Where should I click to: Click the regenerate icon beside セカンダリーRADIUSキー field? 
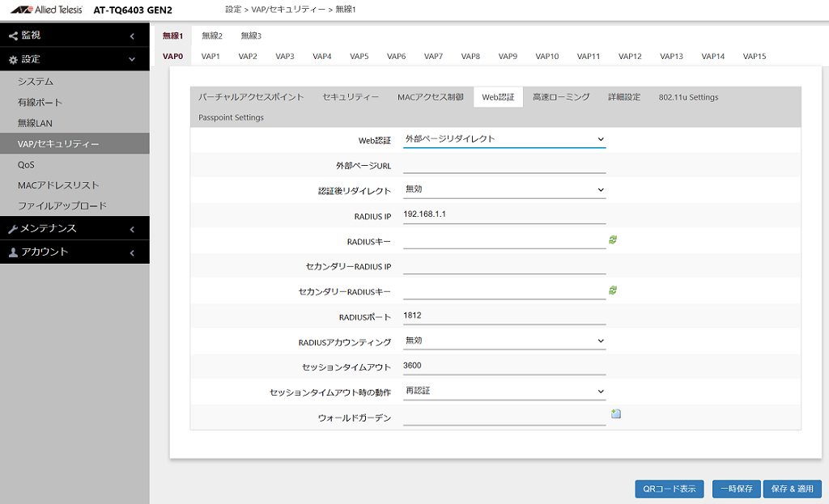613,290
